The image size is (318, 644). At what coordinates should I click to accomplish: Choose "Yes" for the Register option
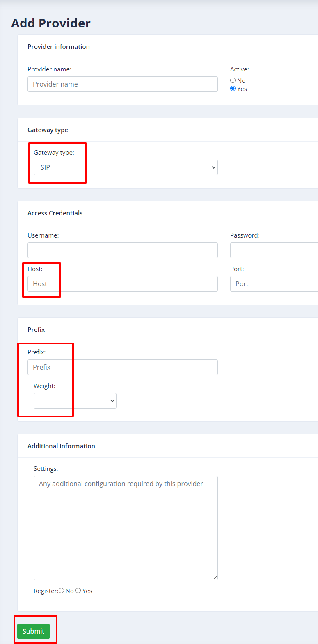(78, 591)
